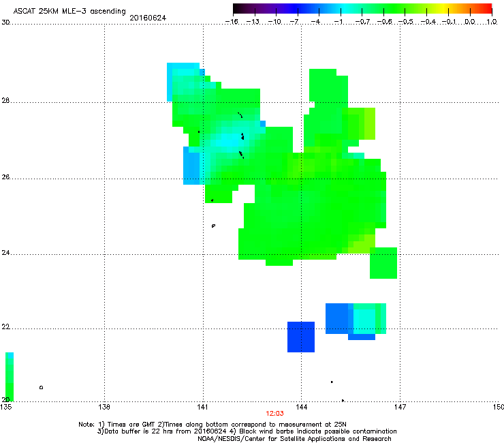Click the red 12:03 time stamp
The width and height of the screenshot is (504, 443).
click(275, 414)
